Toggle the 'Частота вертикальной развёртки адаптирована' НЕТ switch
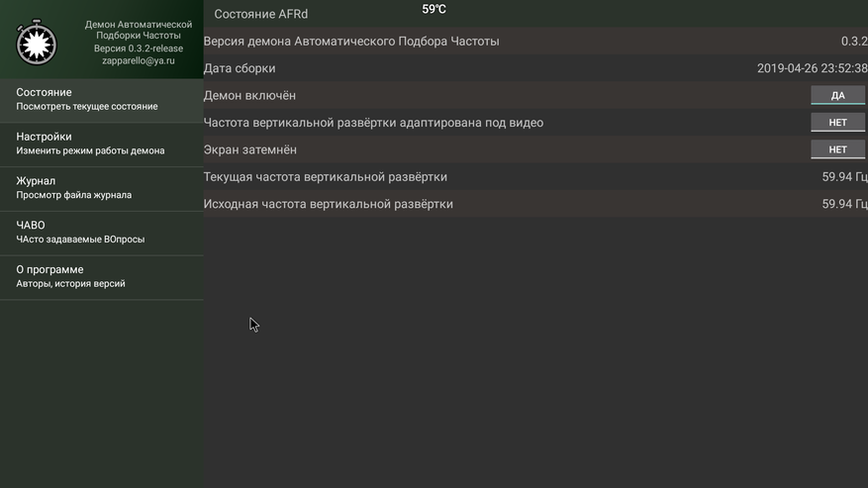The height and width of the screenshot is (488, 868). point(837,123)
